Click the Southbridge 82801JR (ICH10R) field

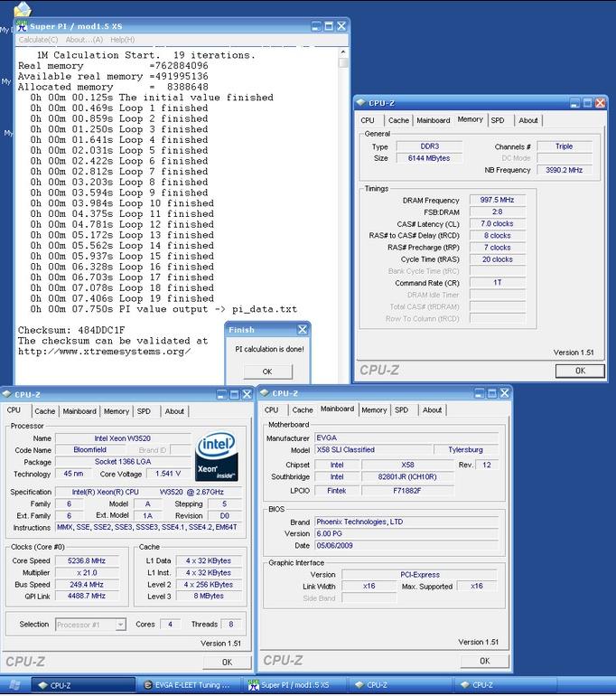click(407, 476)
